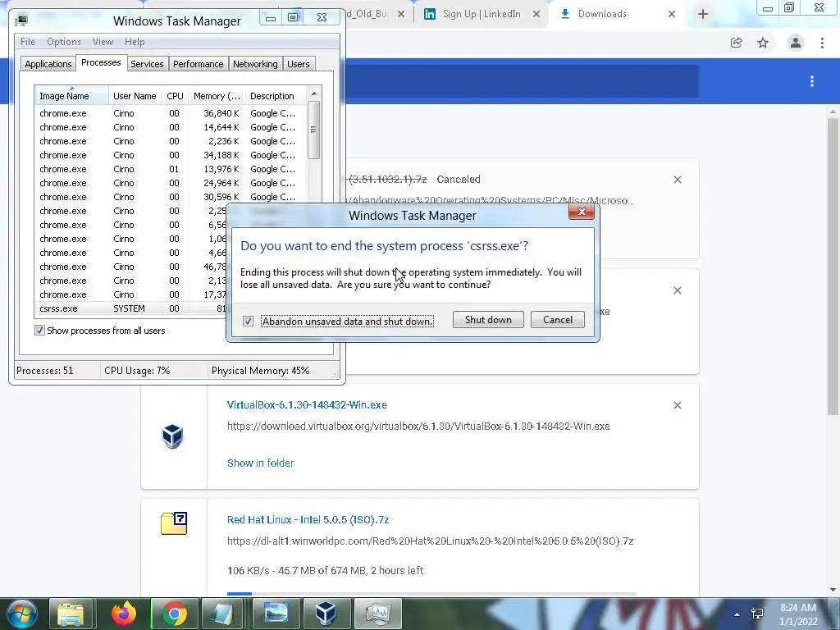Open the taskbar clock and date
The width and height of the screenshot is (840, 630).
pyautogui.click(x=798, y=614)
